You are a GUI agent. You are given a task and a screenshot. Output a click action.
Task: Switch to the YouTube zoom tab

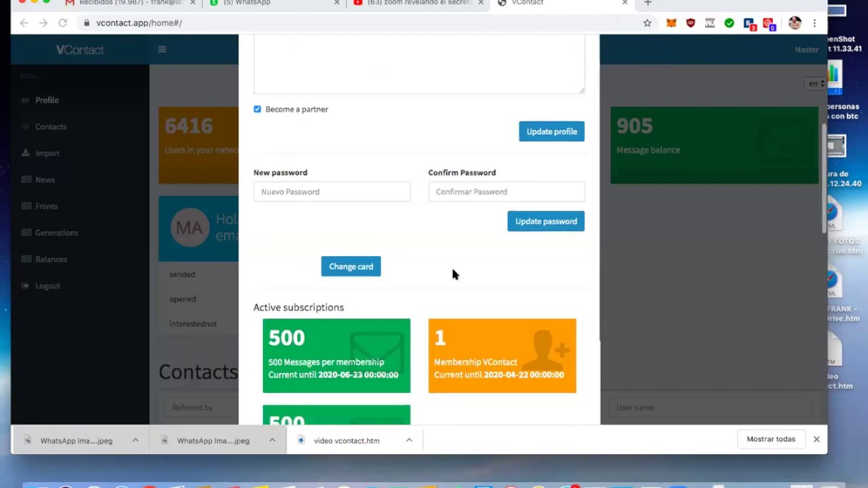[419, 3]
